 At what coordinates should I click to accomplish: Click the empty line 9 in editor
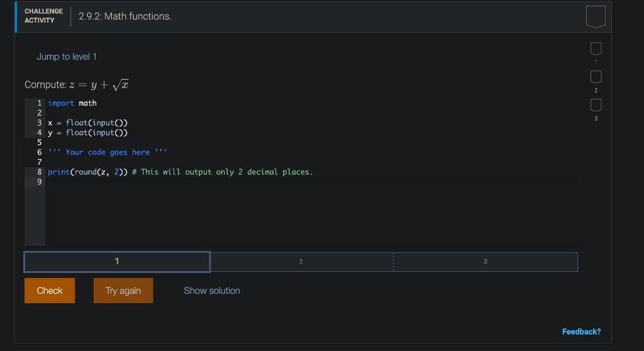312,182
